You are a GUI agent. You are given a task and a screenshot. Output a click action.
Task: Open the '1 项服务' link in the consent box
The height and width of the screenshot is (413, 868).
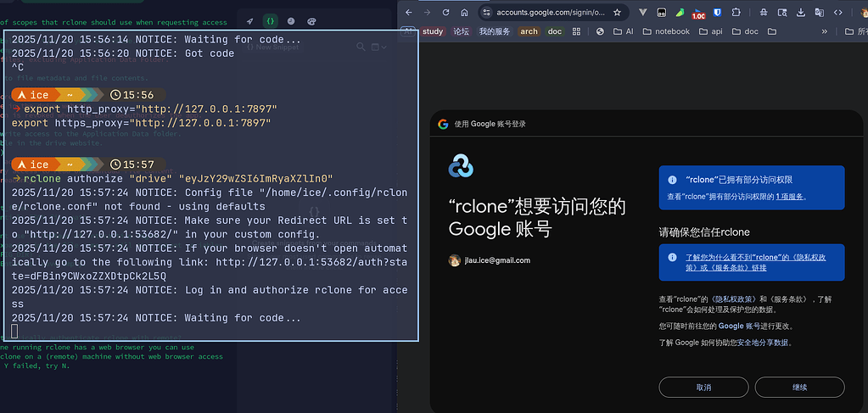[791, 196]
